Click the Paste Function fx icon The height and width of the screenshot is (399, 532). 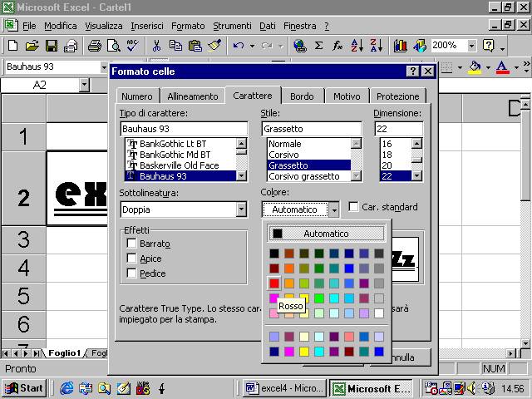(337, 45)
